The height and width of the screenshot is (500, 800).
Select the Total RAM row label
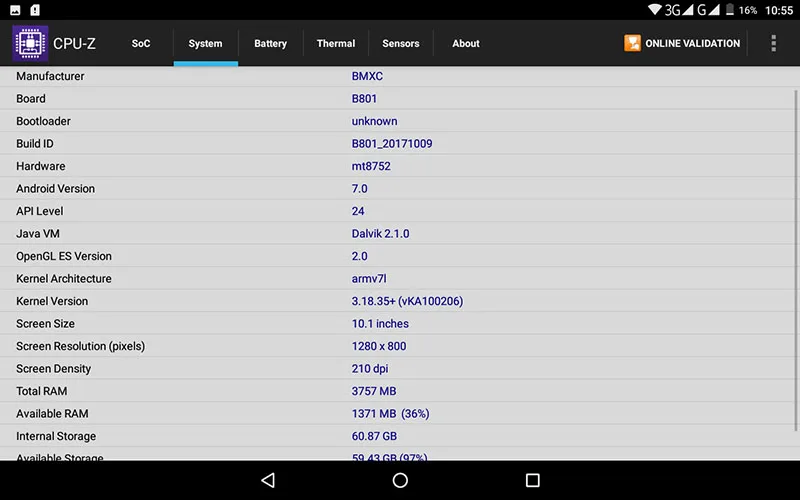[x=41, y=391]
